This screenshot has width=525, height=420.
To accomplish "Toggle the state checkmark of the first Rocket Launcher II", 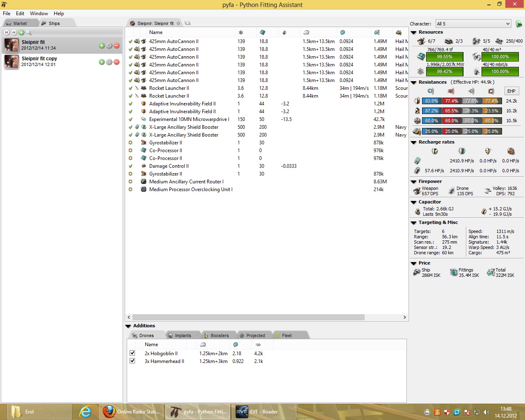I will [130, 88].
